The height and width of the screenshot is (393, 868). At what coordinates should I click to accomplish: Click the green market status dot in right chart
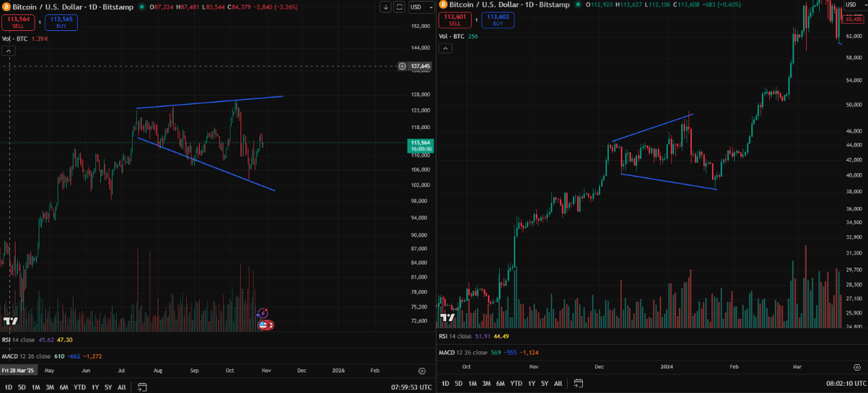coord(578,4)
